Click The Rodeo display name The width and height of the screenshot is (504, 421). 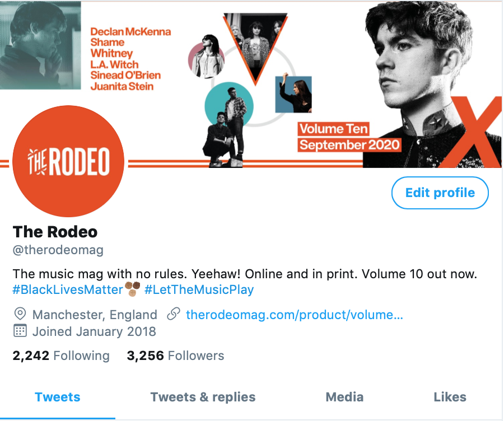pyautogui.click(x=55, y=232)
